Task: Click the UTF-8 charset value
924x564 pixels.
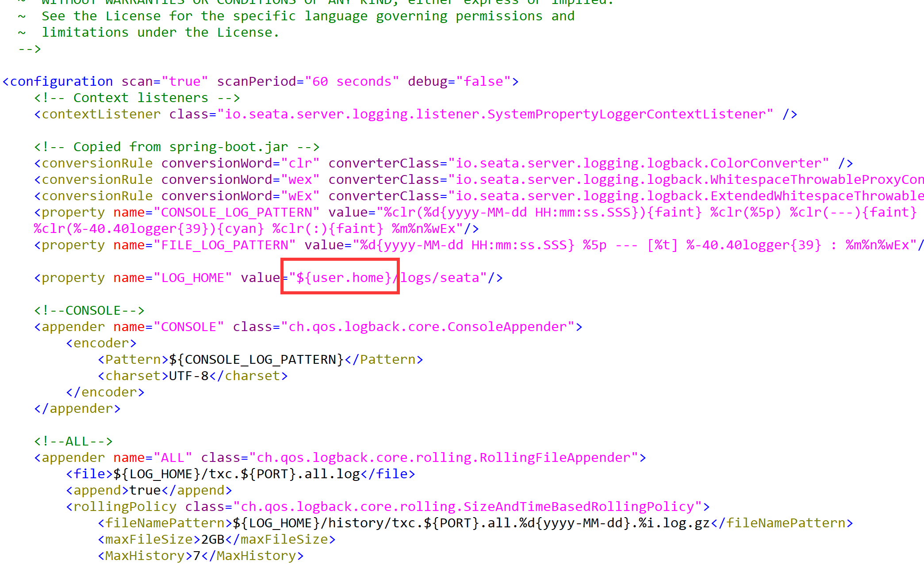Action: pos(188,376)
